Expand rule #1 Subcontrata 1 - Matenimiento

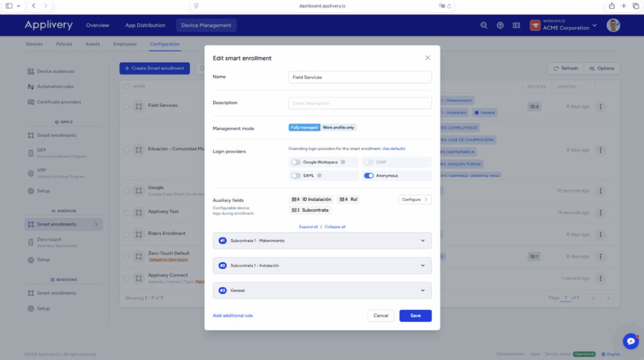tap(322, 241)
